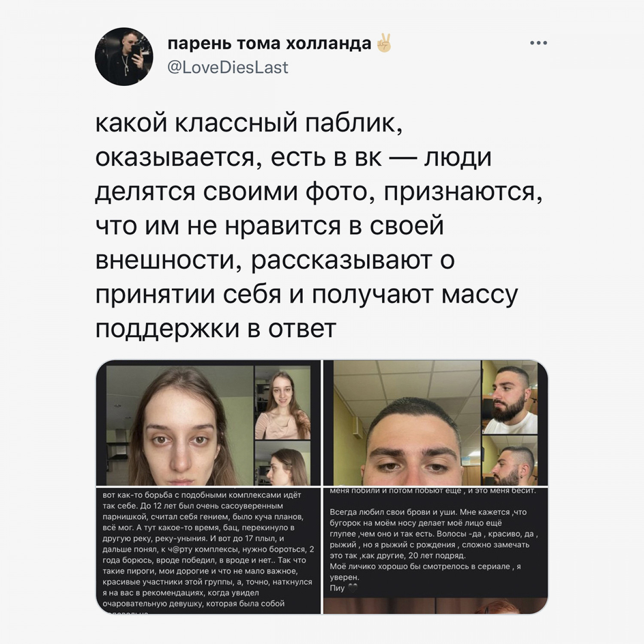Screen dimensions: 644x644
Task: Click the mirror selfie profile avatar
Action: [124, 57]
